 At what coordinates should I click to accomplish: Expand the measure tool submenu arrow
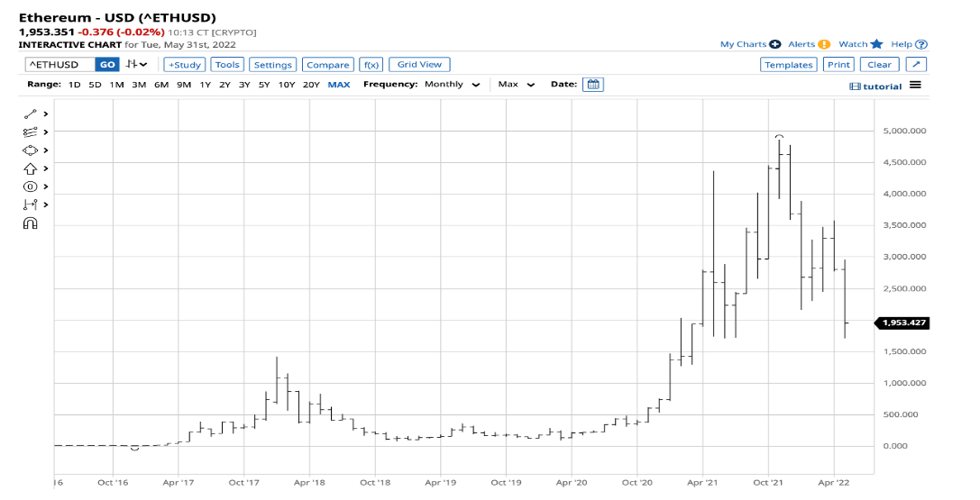[46, 205]
